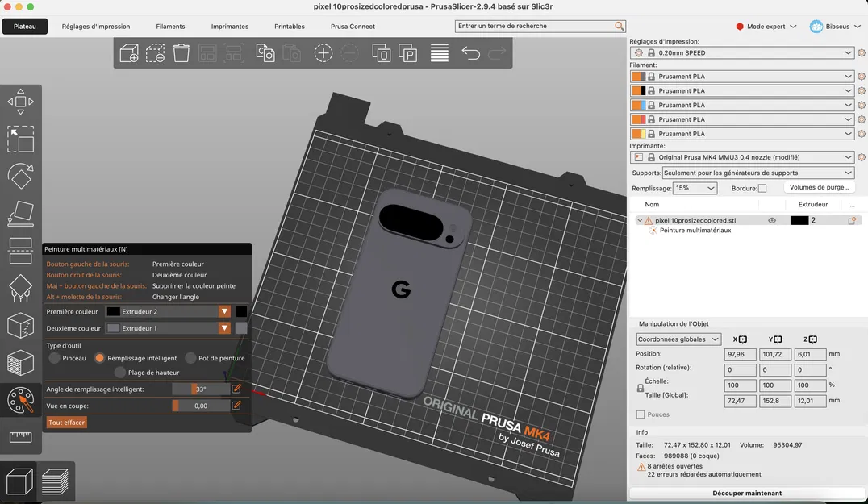Viewport: 868px width, 504px height.
Task: Switch to sliced layers preview view
Action: (55, 481)
